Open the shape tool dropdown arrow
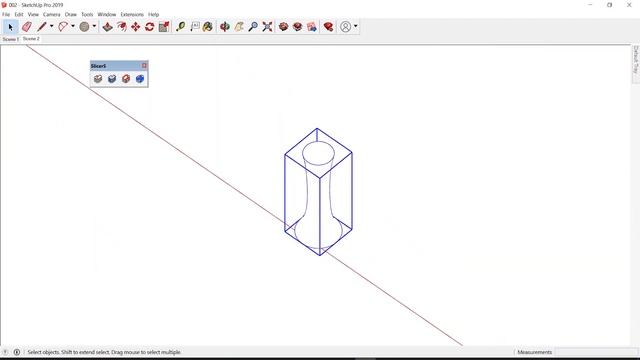The image size is (640, 360). tap(94, 26)
